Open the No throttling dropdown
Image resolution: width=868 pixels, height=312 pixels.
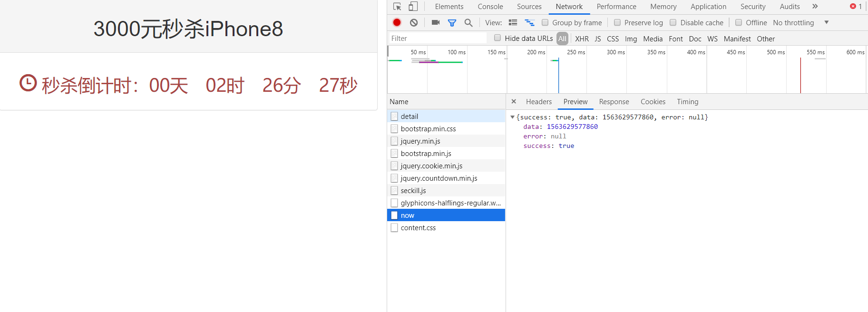(x=800, y=22)
